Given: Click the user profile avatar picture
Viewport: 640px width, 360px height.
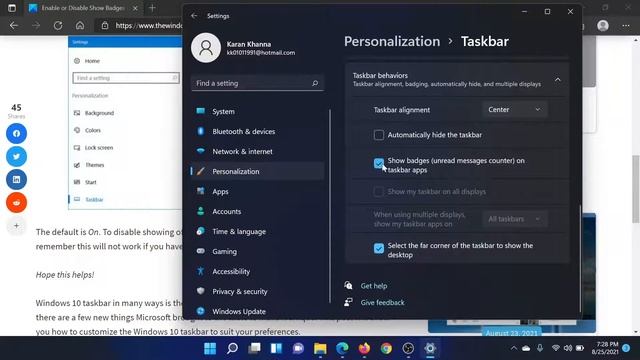Looking at the screenshot, I should pyautogui.click(x=206, y=48).
